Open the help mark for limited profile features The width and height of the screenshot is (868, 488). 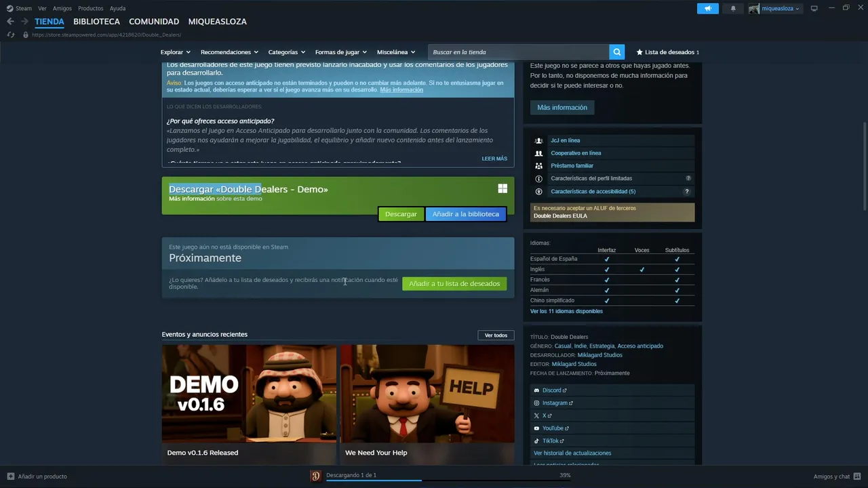688,178
